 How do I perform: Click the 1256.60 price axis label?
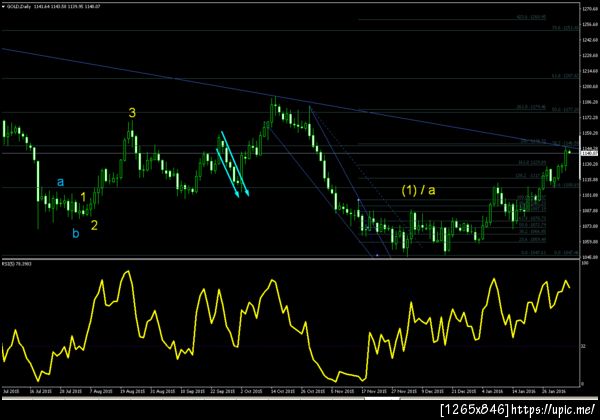coord(590,24)
